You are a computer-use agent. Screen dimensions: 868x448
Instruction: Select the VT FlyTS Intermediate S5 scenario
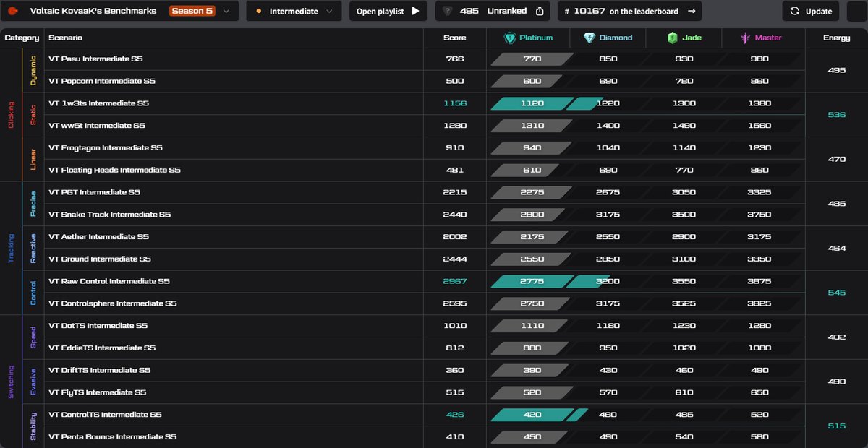(x=98, y=392)
